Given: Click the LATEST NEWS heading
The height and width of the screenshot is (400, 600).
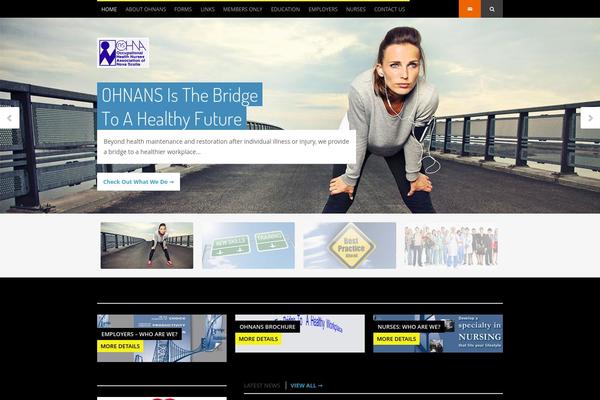Looking at the screenshot, I should 262,385.
